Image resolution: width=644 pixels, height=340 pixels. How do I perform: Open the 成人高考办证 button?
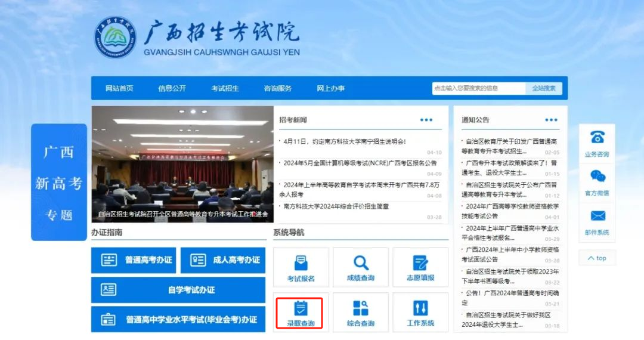click(223, 260)
